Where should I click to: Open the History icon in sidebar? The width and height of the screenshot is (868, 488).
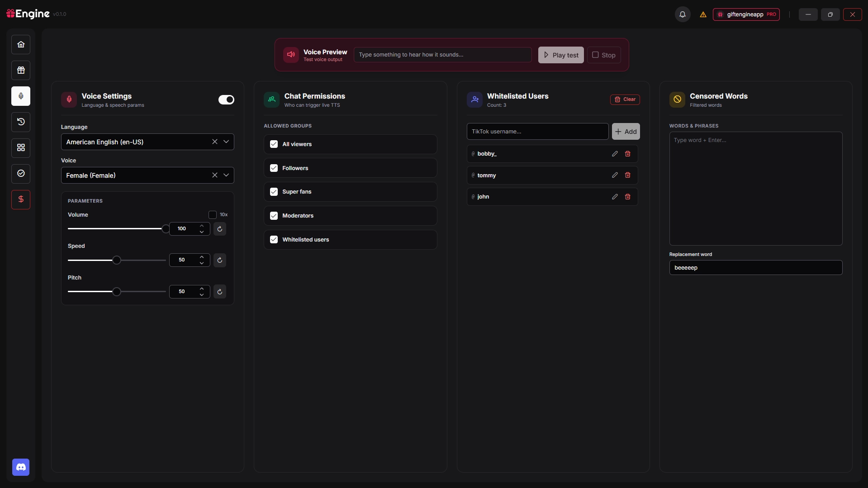pos(21,122)
